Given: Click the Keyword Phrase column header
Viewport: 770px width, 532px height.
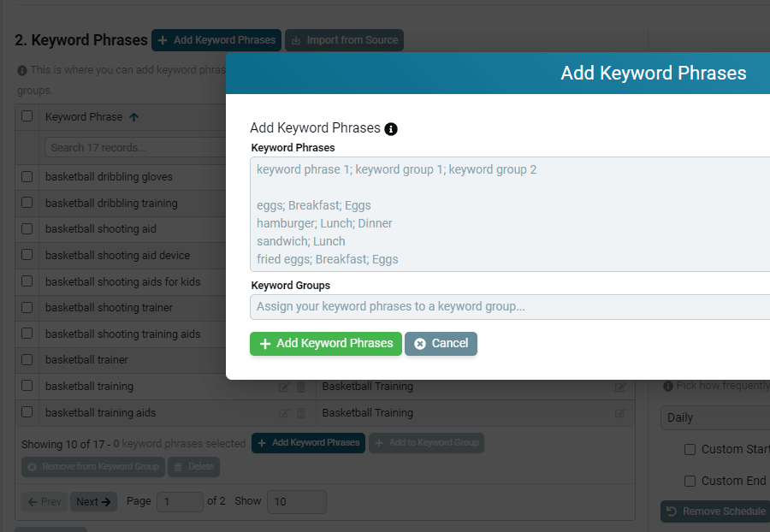Looking at the screenshot, I should [x=84, y=117].
